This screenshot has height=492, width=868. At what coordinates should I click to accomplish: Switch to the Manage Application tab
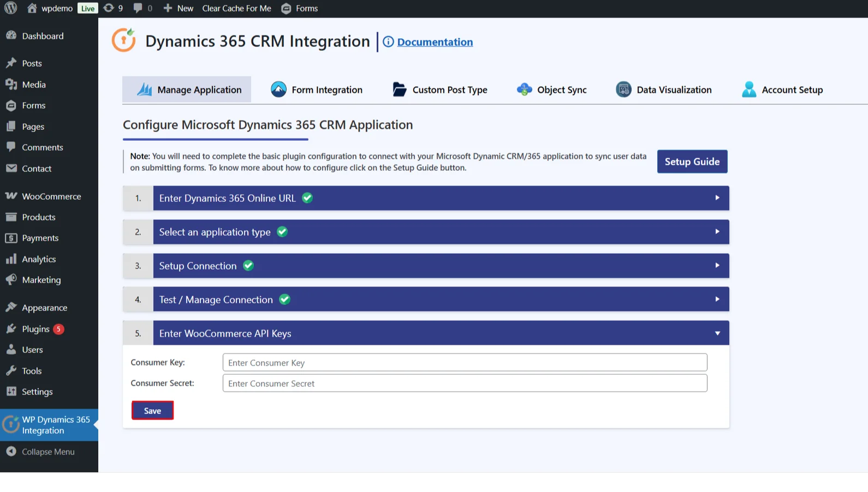(187, 89)
